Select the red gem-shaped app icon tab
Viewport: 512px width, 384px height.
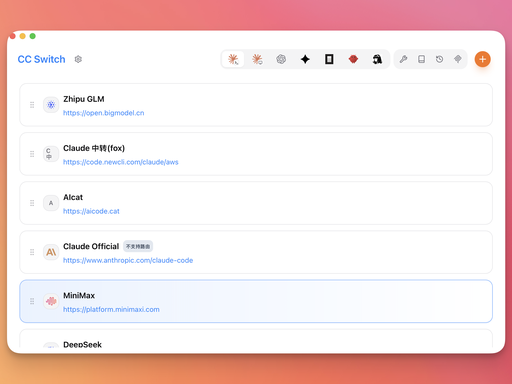coord(353,59)
